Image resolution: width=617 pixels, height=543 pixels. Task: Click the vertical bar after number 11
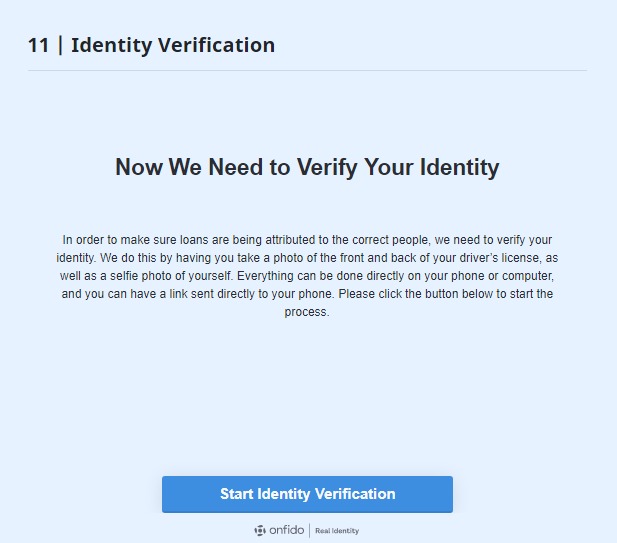pyautogui.click(x=60, y=45)
